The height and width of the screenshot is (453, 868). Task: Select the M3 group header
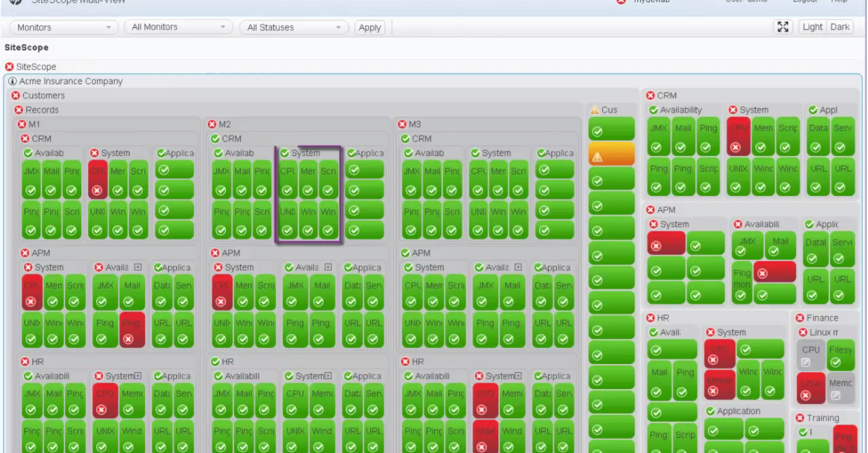(x=415, y=124)
